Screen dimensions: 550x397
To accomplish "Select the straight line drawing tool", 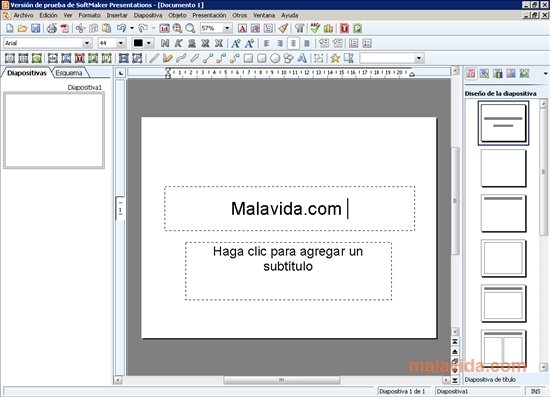I will point(154,58).
